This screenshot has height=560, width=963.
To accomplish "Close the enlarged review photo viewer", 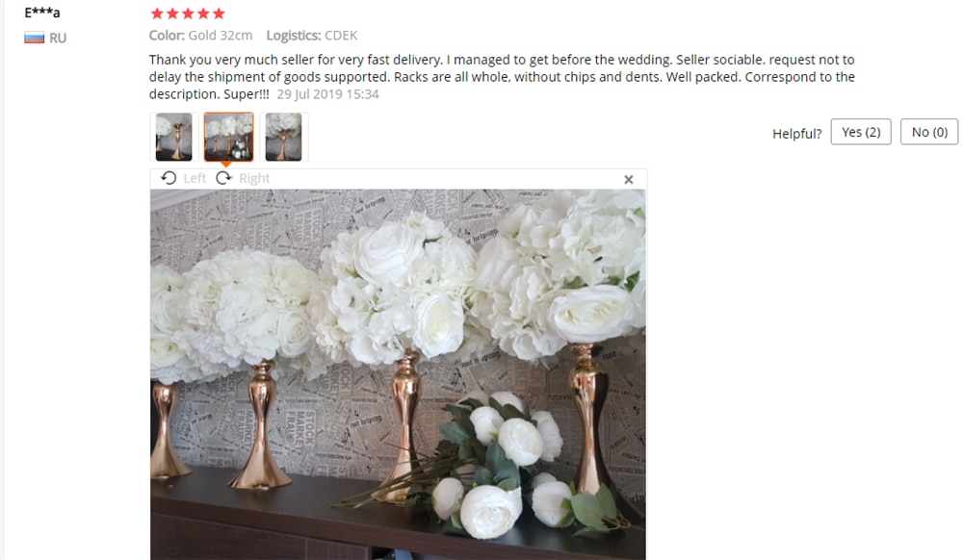I will click(628, 180).
